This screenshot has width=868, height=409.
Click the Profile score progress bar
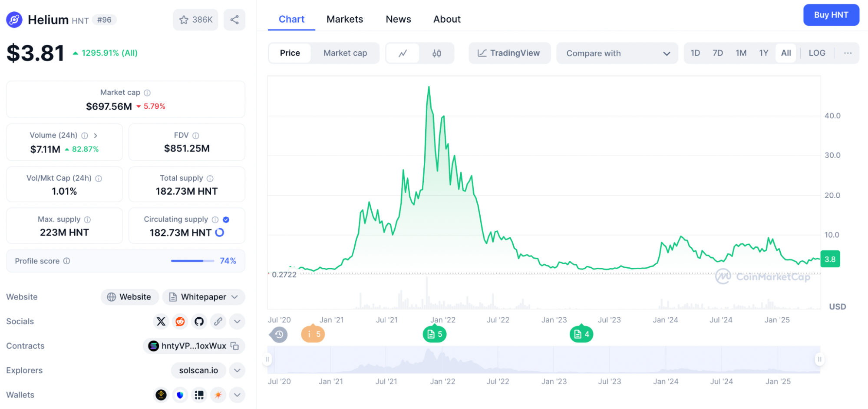click(192, 261)
